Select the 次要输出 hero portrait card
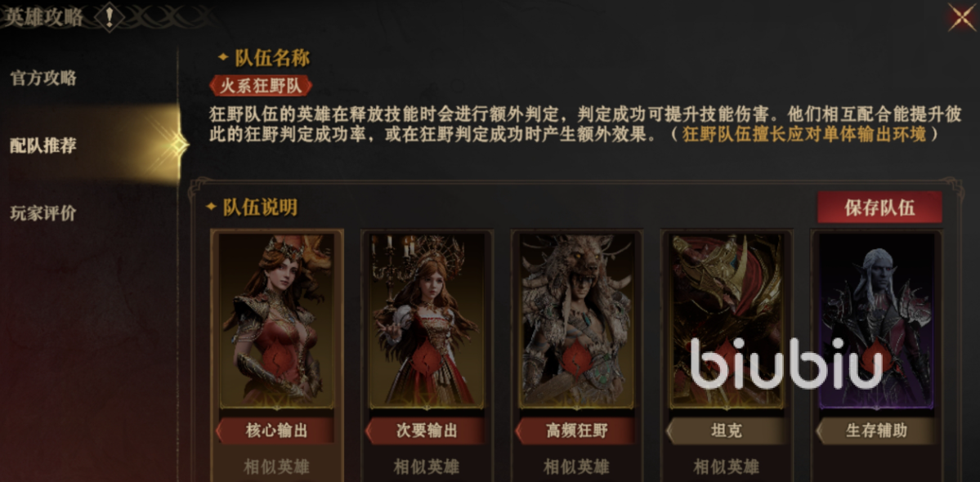980x482 pixels. coord(427,321)
